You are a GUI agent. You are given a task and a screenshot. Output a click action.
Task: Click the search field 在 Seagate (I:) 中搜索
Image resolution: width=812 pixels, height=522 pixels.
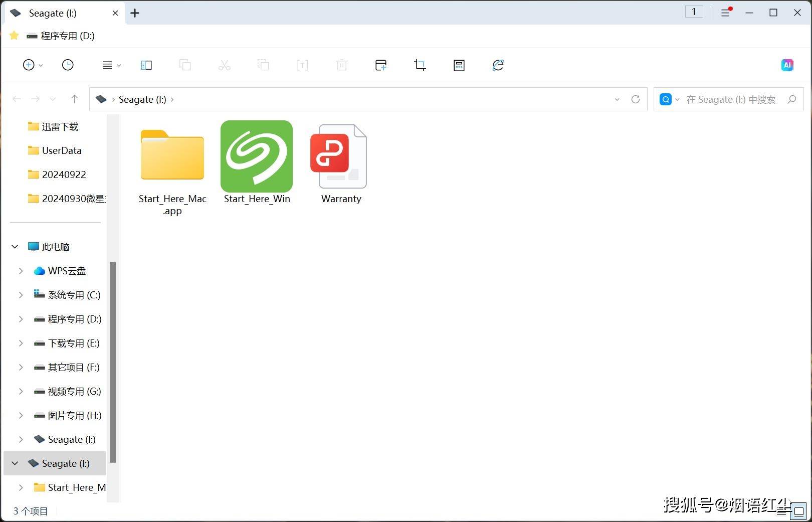731,99
